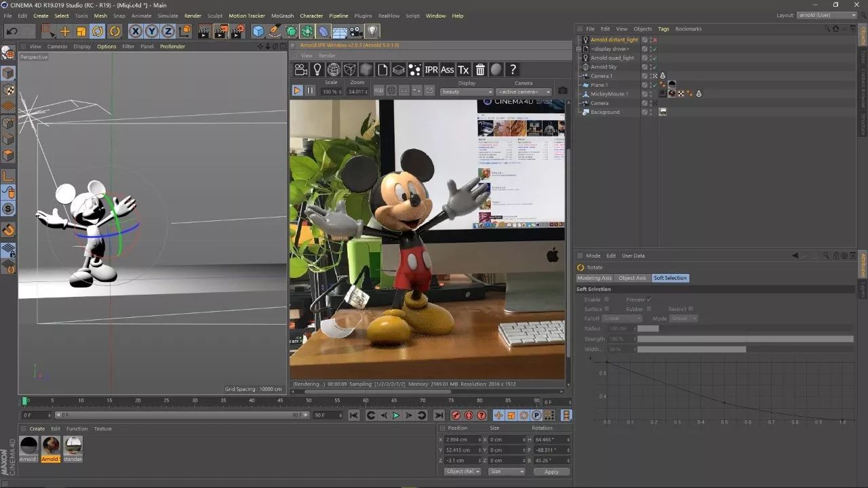Start the Arnold IPR render play button
Viewport: 868px width, 488px height.
297,90
